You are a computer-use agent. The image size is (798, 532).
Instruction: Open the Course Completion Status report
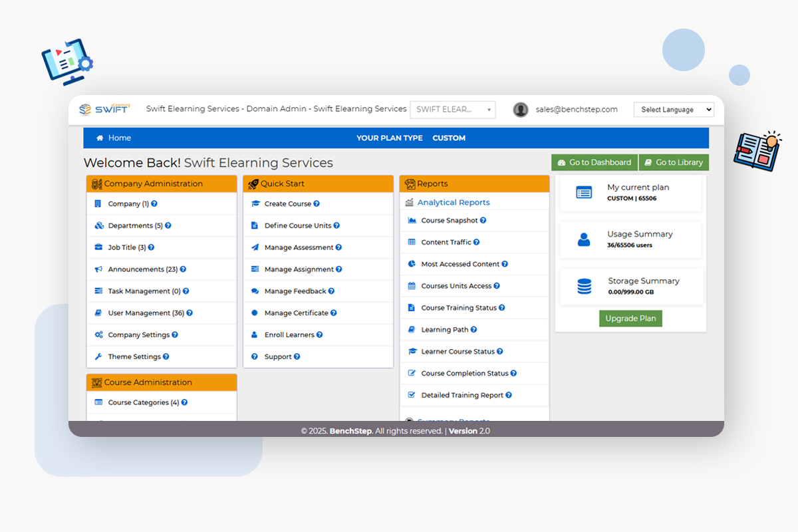pyautogui.click(x=465, y=374)
